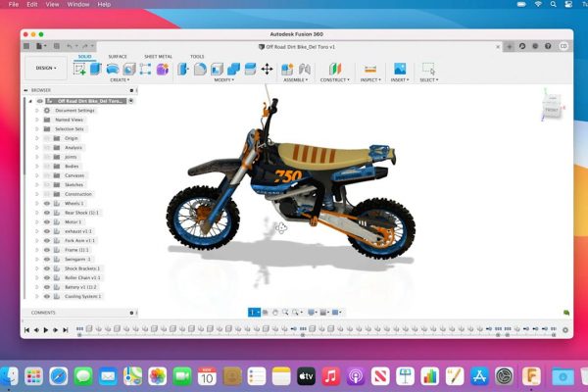Hide the Rear Shock component
Viewport: 588px width, 392px height.
coord(47,213)
